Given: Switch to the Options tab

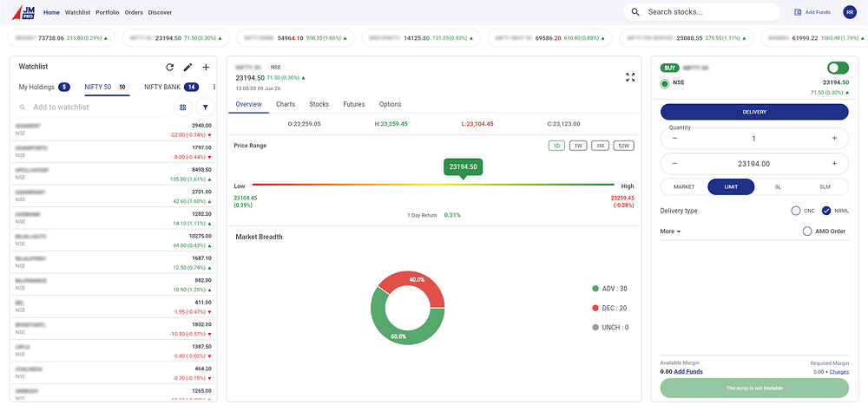Looking at the screenshot, I should 391,104.
